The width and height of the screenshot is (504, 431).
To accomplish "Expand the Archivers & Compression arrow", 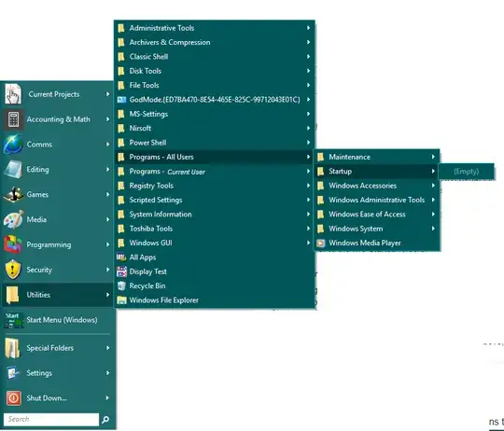I will (308, 42).
